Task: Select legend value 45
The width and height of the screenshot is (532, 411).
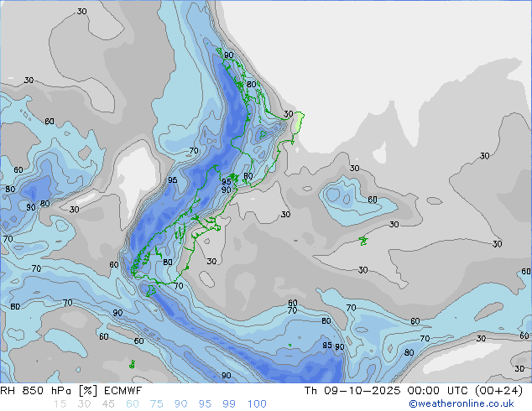Action: [108, 404]
